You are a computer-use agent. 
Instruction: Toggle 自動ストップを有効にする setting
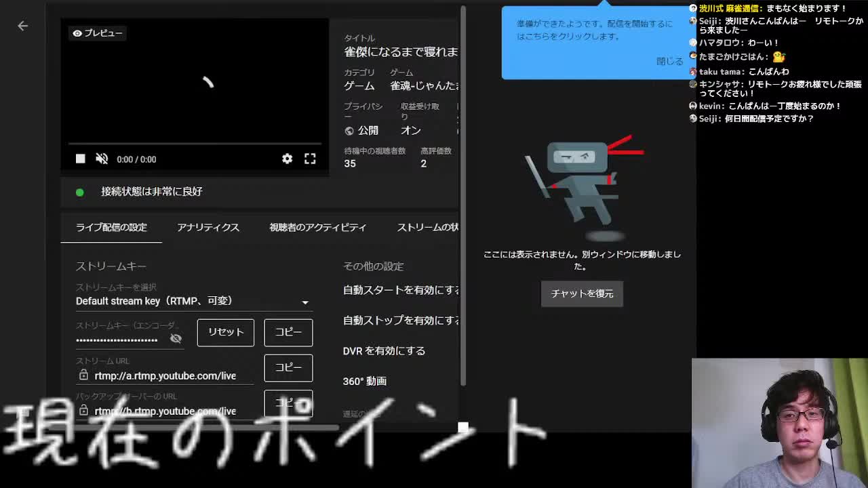pyautogui.click(x=401, y=321)
